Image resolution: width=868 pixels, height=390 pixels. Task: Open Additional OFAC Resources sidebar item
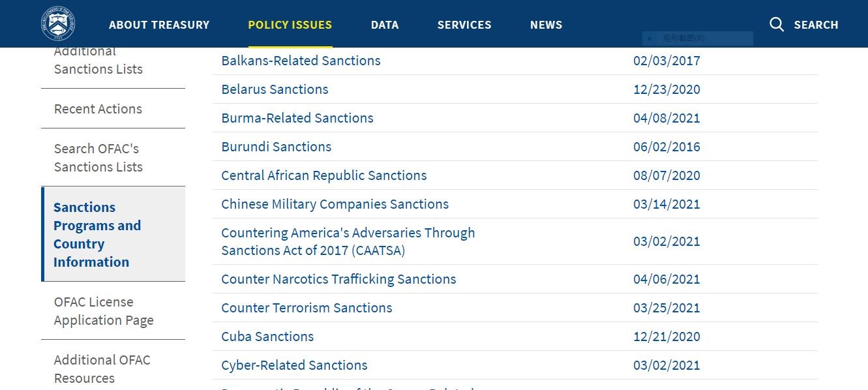pos(102,369)
